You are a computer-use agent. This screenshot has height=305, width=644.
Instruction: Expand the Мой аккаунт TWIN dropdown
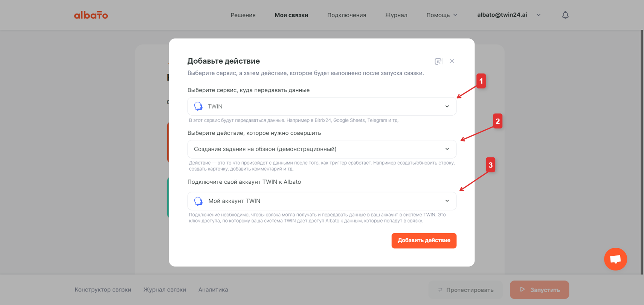point(322,201)
